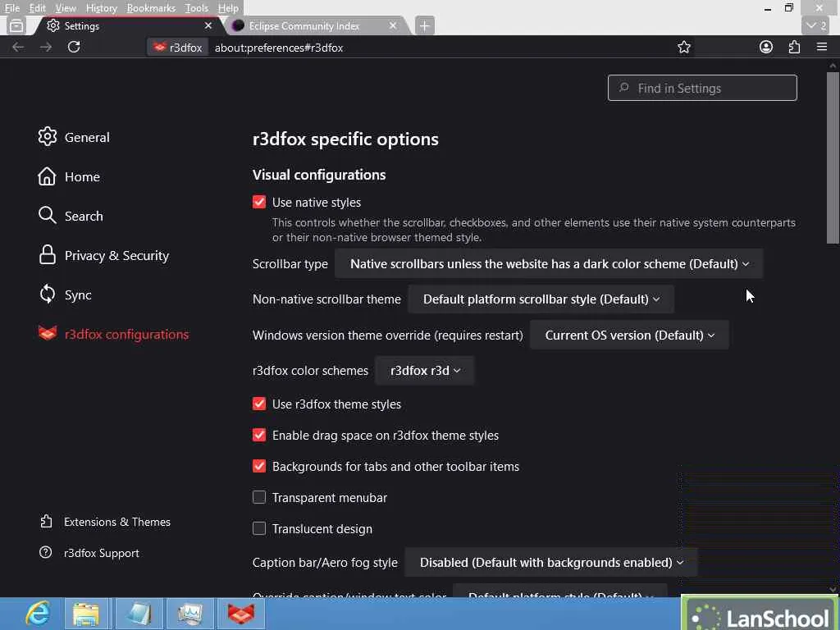The image size is (840, 630).
Task: Click the r3dfox identity icon in address bar
Action: click(x=178, y=48)
